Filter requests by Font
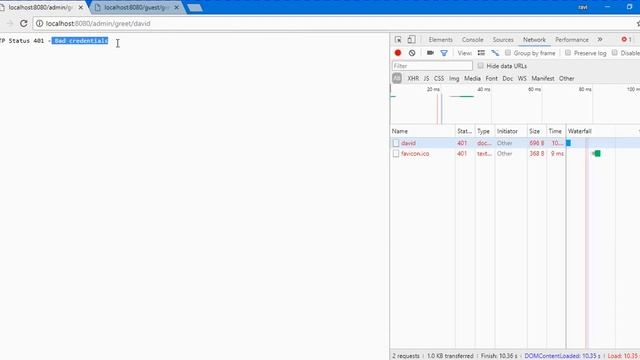640x360 pixels. (x=491, y=78)
